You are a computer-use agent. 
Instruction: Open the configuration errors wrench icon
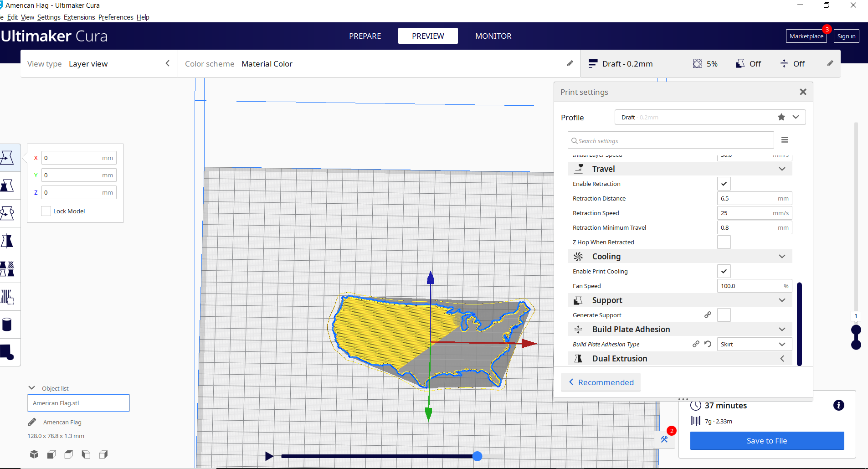click(664, 439)
